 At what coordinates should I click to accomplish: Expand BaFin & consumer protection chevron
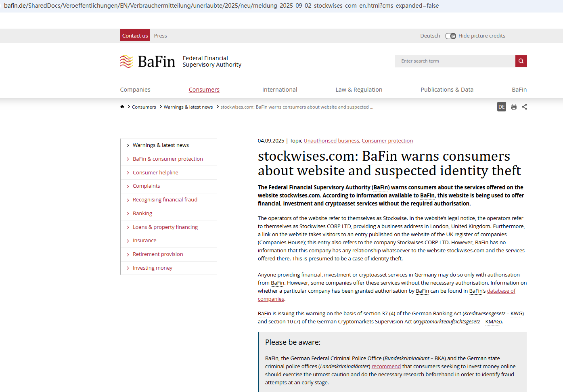click(x=128, y=159)
